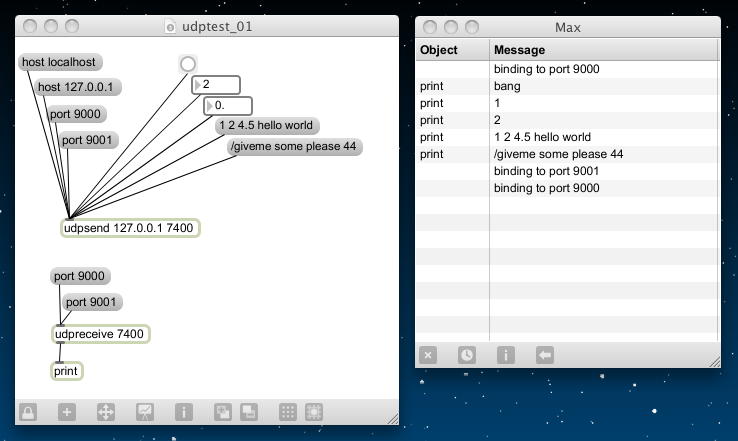Click upper 'port 9000' message near udpsend
Viewport: 738px width, 441px height.
[76, 114]
